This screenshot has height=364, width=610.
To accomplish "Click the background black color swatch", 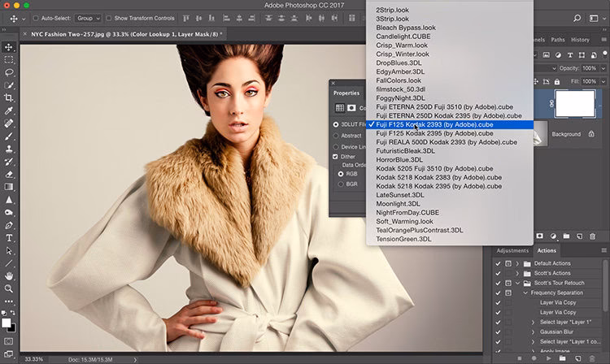I will pos(13,329).
